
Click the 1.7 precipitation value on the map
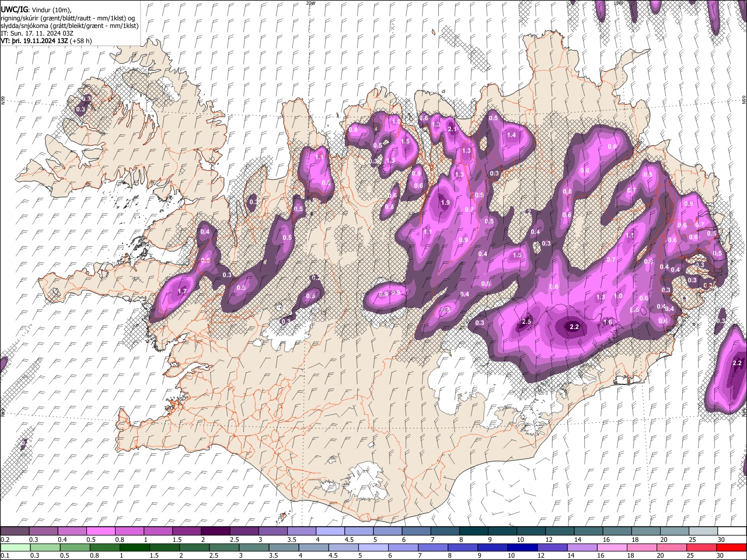coord(182,291)
